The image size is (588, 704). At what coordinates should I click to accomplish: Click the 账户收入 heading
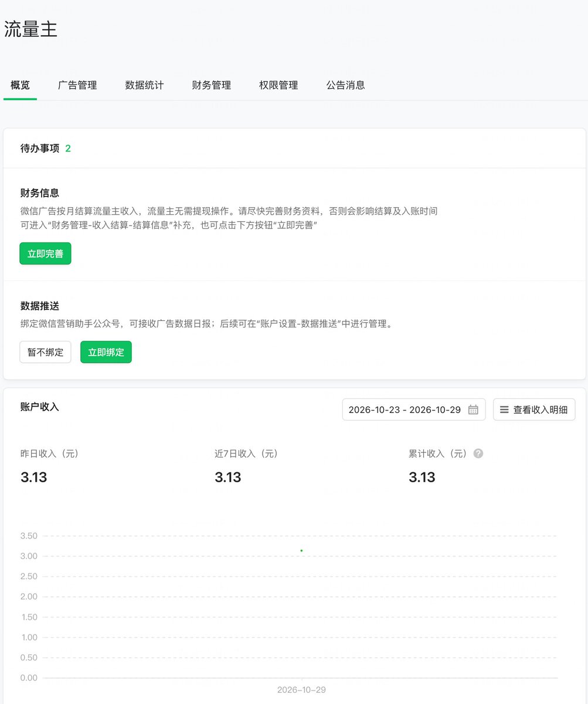(40, 407)
